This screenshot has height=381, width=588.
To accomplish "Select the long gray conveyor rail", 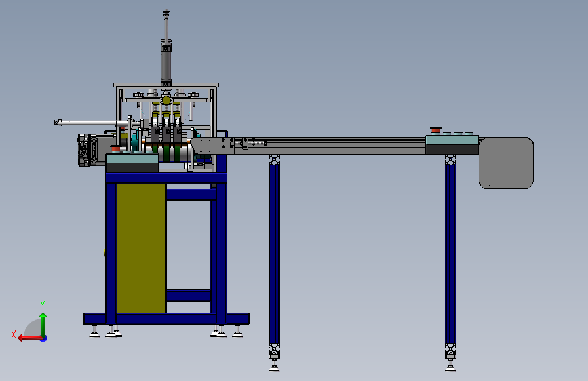I will [x=330, y=146].
